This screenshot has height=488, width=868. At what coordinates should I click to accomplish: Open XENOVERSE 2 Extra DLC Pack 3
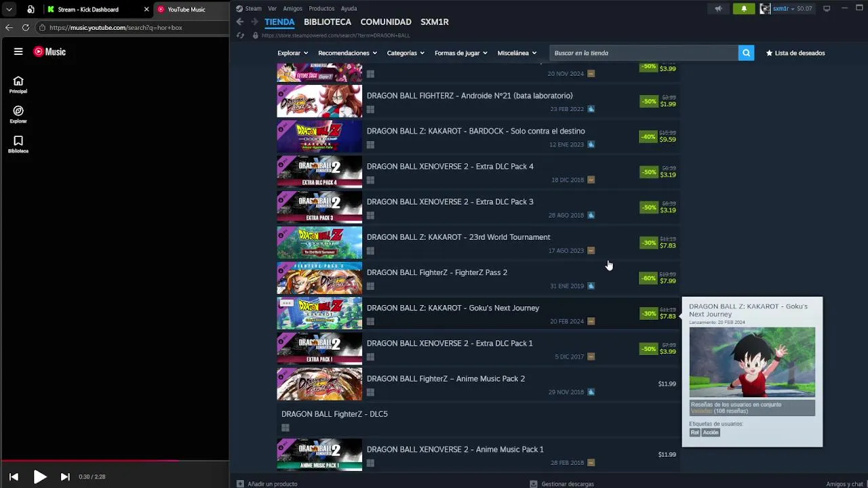click(478, 207)
